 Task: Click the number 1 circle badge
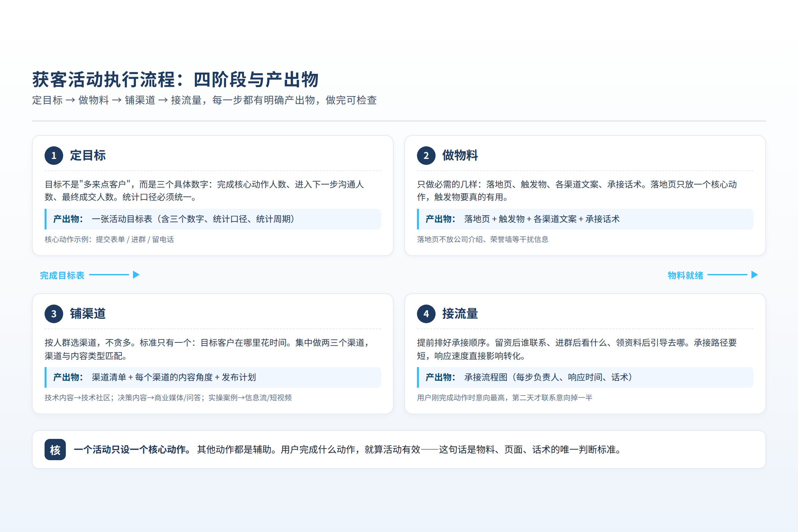point(54,156)
